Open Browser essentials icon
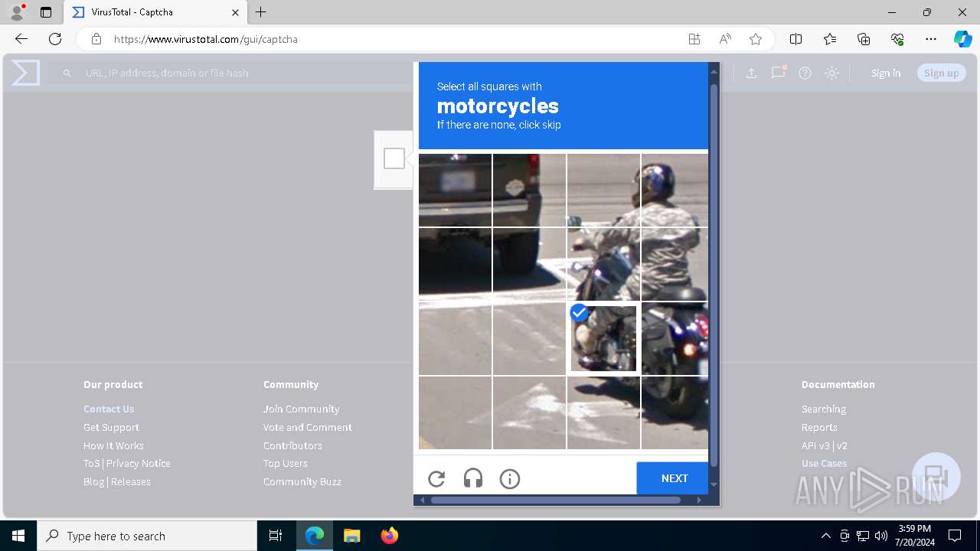 pos(897,39)
